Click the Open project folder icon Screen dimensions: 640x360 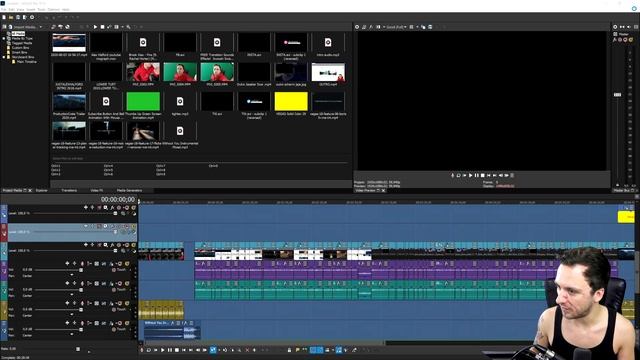(11, 17)
